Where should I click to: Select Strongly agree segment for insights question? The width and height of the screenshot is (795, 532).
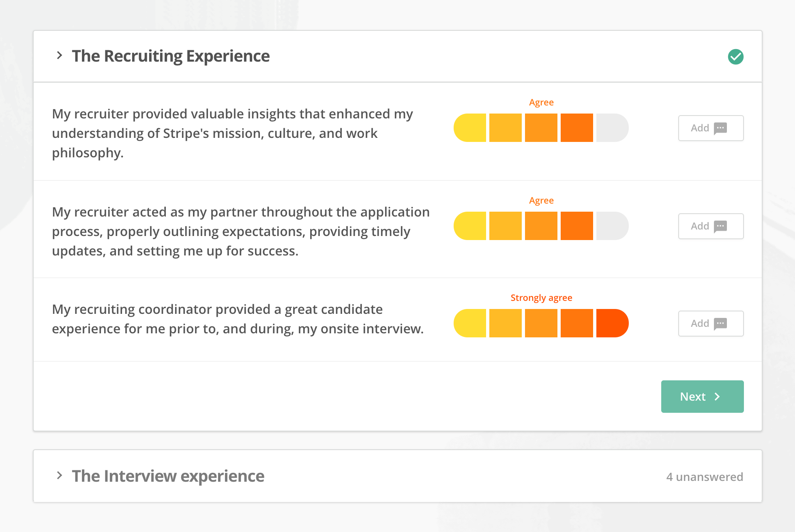point(612,128)
